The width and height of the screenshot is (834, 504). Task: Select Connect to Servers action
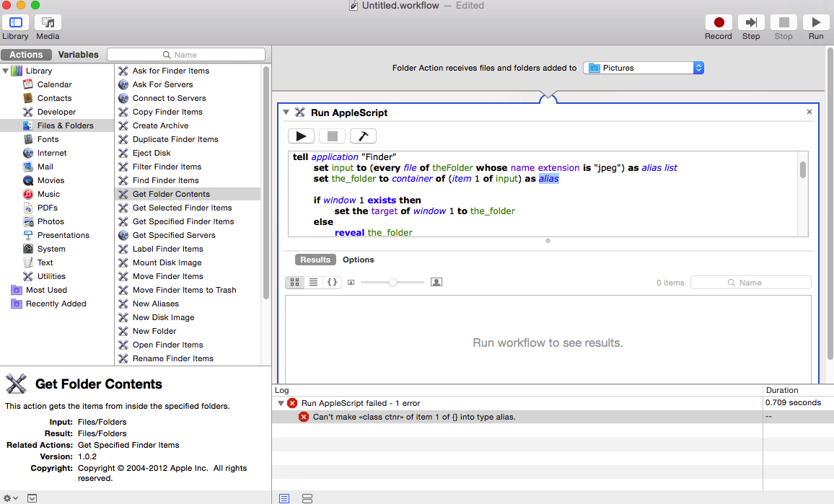click(169, 98)
